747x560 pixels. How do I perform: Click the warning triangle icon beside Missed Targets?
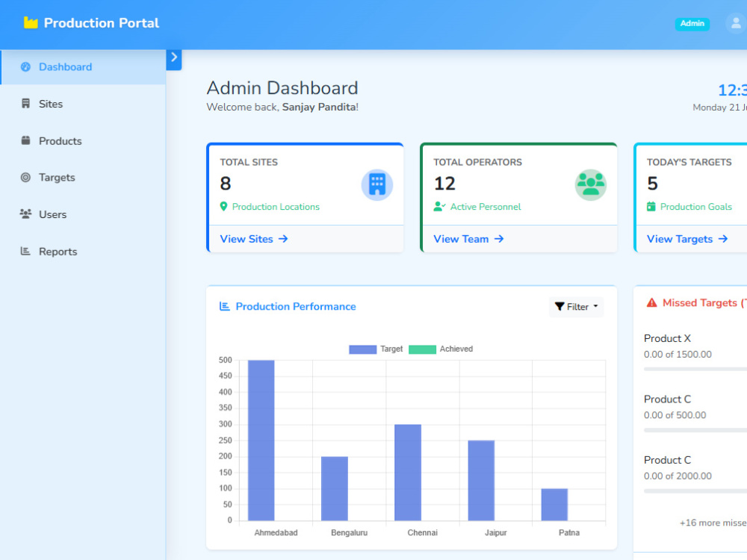(651, 303)
